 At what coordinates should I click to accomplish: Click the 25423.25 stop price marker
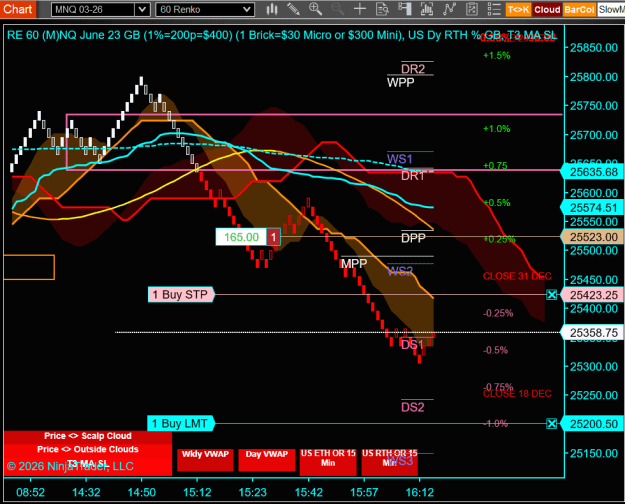point(593,295)
